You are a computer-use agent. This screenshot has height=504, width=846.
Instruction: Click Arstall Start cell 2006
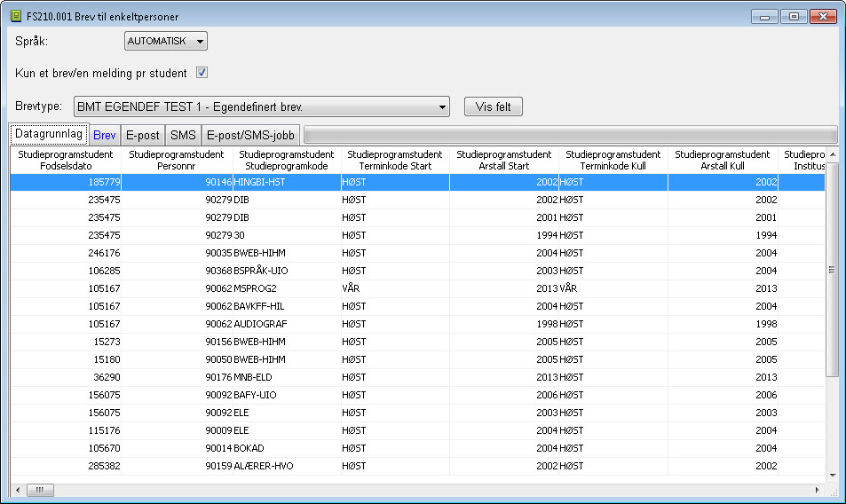(x=504, y=395)
